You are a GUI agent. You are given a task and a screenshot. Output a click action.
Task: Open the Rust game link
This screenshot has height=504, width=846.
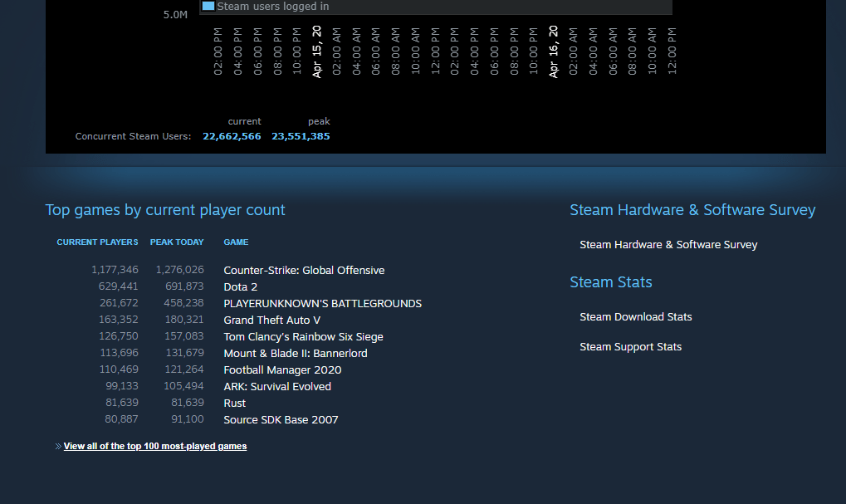235,404
